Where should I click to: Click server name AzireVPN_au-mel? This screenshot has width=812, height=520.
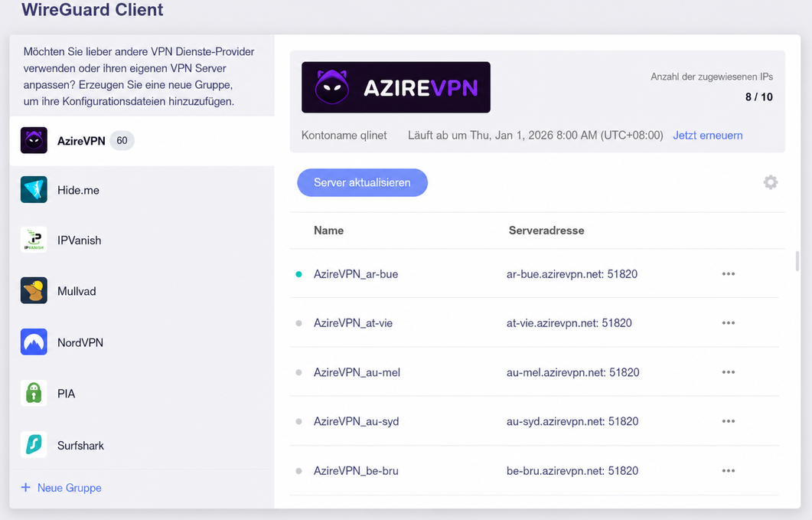(357, 372)
